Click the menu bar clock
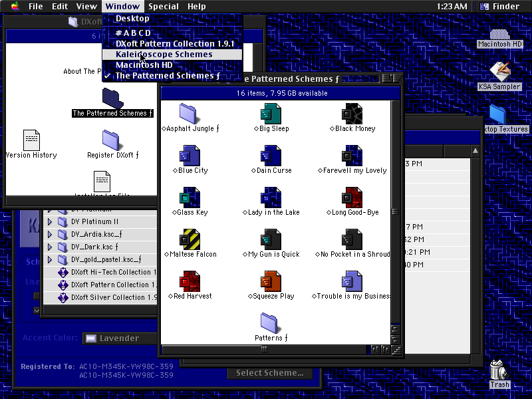 (x=452, y=7)
